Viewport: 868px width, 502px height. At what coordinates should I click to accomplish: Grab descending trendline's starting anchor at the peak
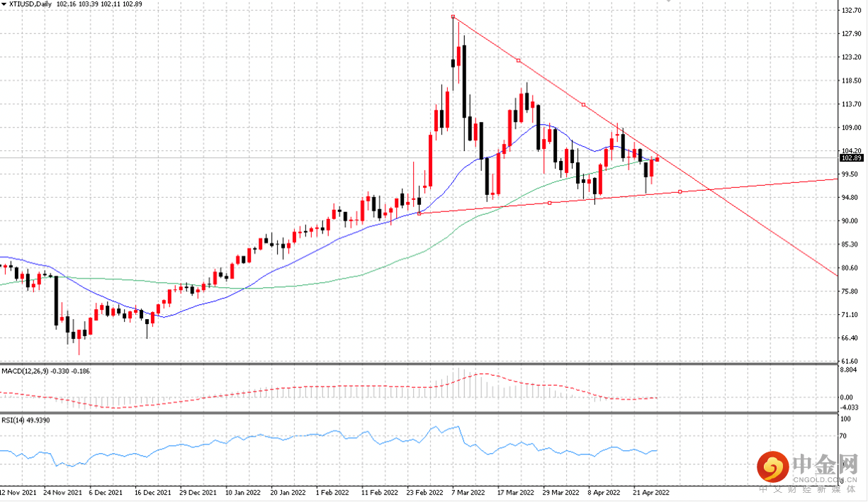453,16
